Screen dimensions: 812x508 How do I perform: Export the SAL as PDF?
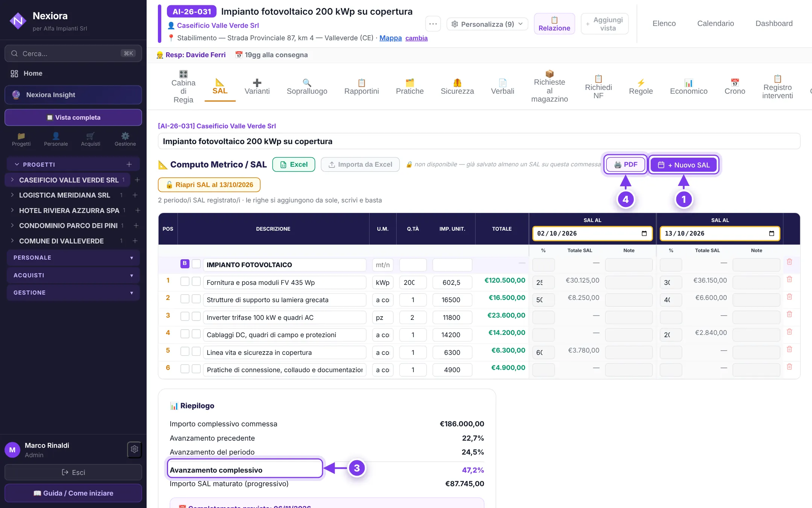click(626, 164)
